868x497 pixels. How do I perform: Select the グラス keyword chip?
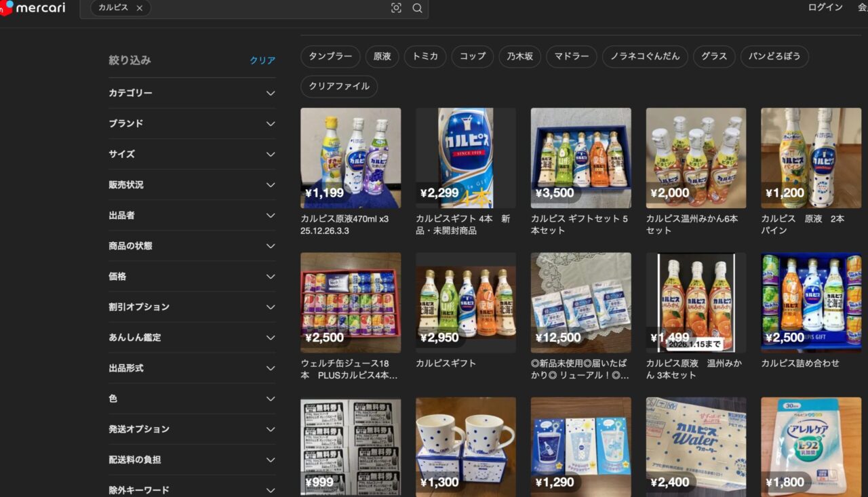714,56
